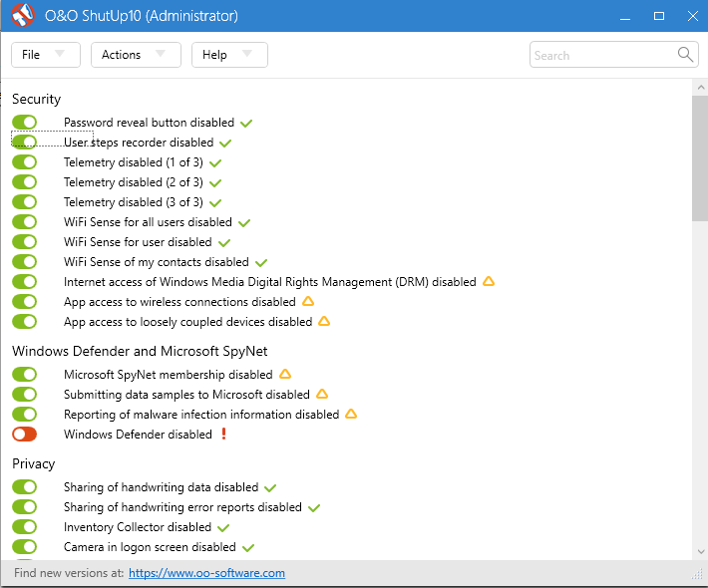The width and height of the screenshot is (708, 588).
Task: Click the 'Inventory Collector disabled' text
Action: (x=138, y=527)
